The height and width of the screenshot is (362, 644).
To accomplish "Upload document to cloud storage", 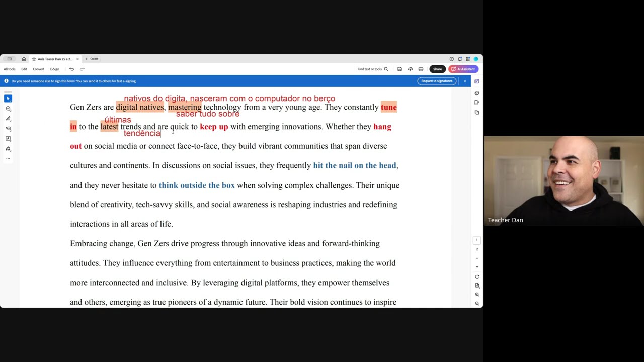I will 410,69.
